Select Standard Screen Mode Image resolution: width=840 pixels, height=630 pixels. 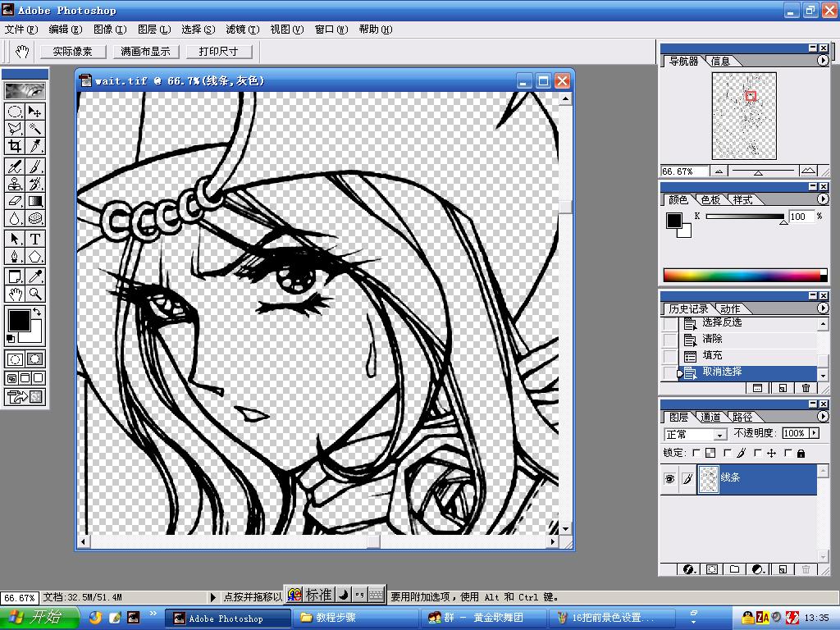coord(11,378)
